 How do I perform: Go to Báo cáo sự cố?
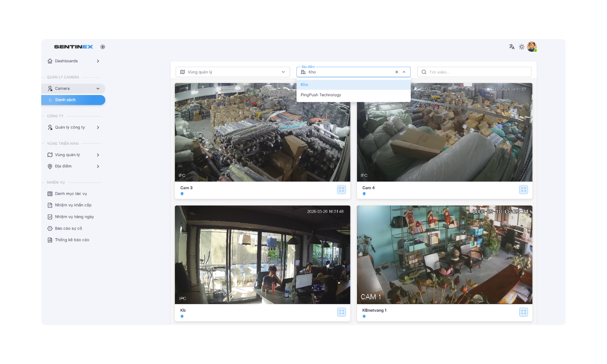[x=68, y=229]
